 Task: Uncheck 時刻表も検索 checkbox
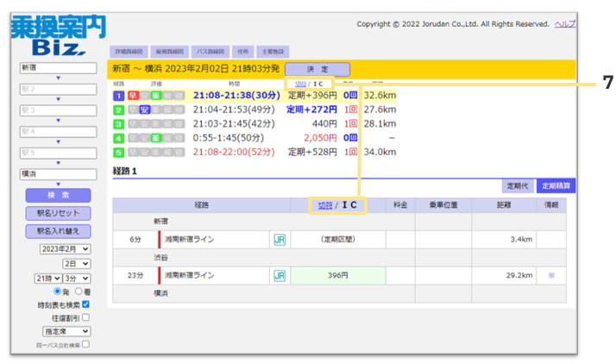(85, 304)
